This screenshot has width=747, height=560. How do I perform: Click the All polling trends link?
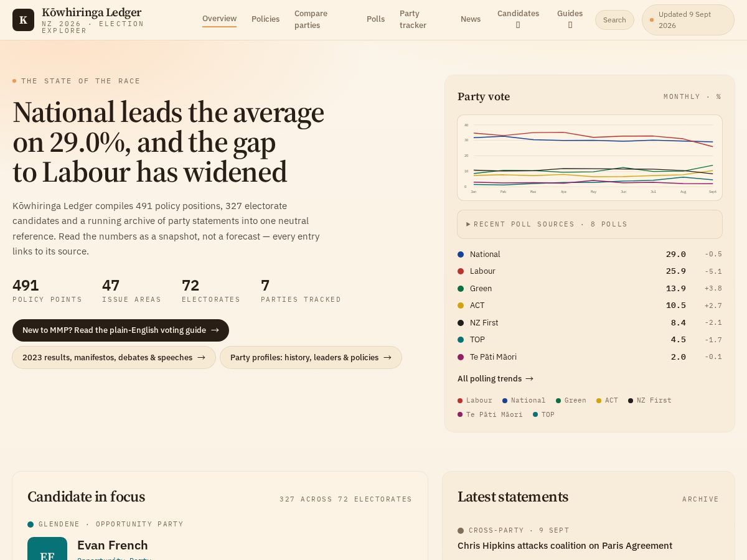coord(496,379)
